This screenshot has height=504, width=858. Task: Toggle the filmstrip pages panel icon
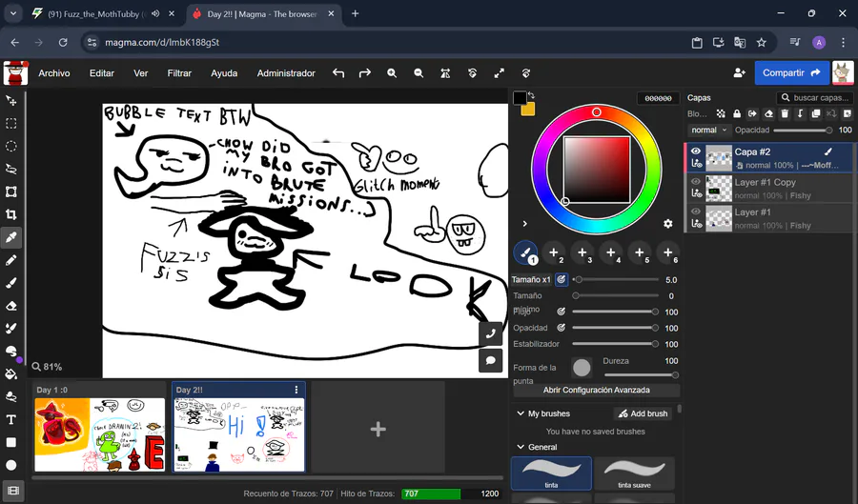13,491
